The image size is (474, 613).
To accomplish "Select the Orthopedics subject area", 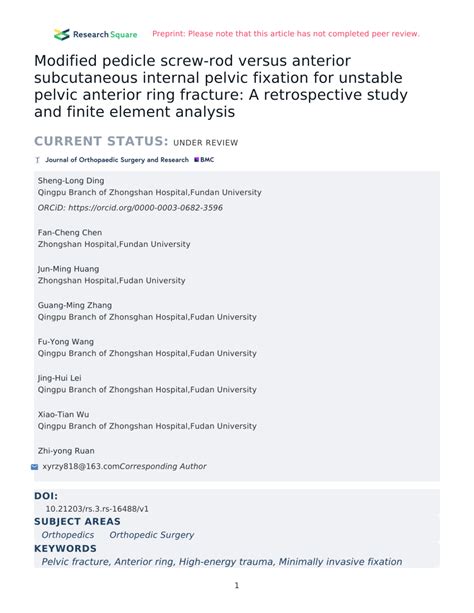I will point(68,535).
